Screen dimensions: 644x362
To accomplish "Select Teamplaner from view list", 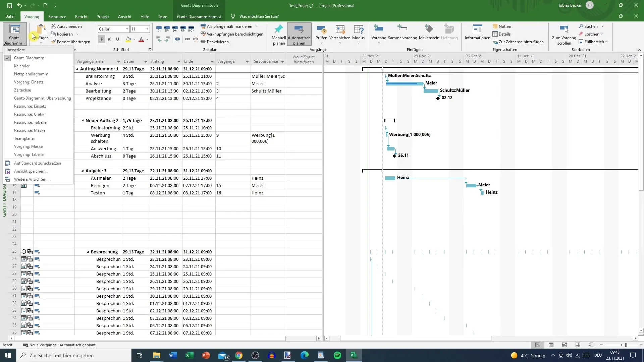I will coord(24,138).
